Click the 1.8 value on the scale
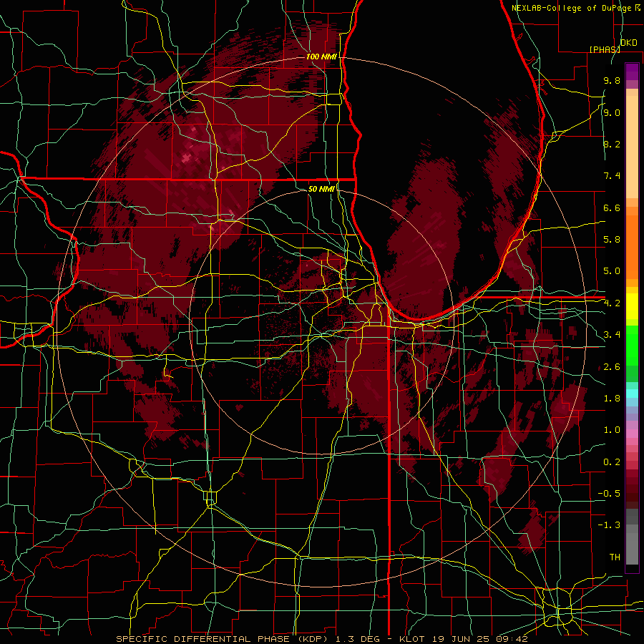644x644 pixels. click(612, 399)
